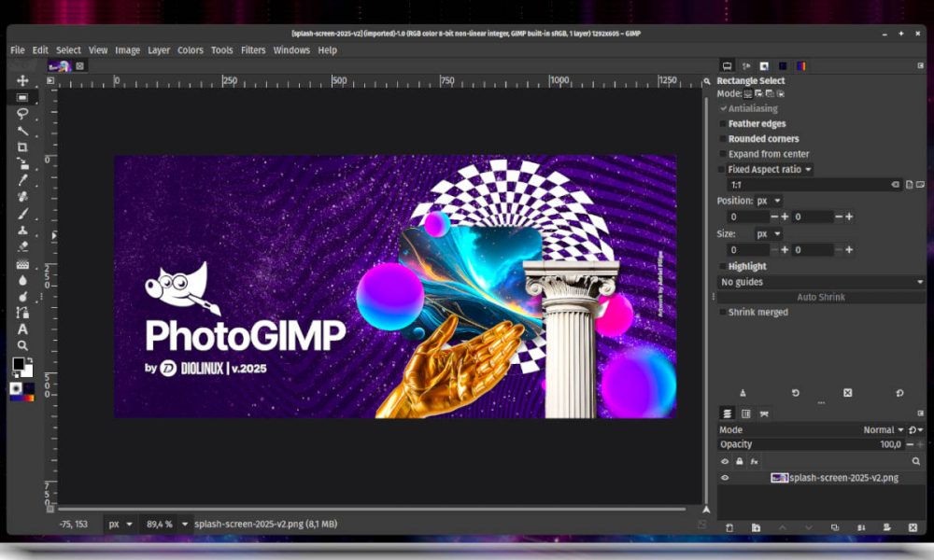
Task: Delete the layer icon at panel bottom
Action: pyautogui.click(x=913, y=527)
